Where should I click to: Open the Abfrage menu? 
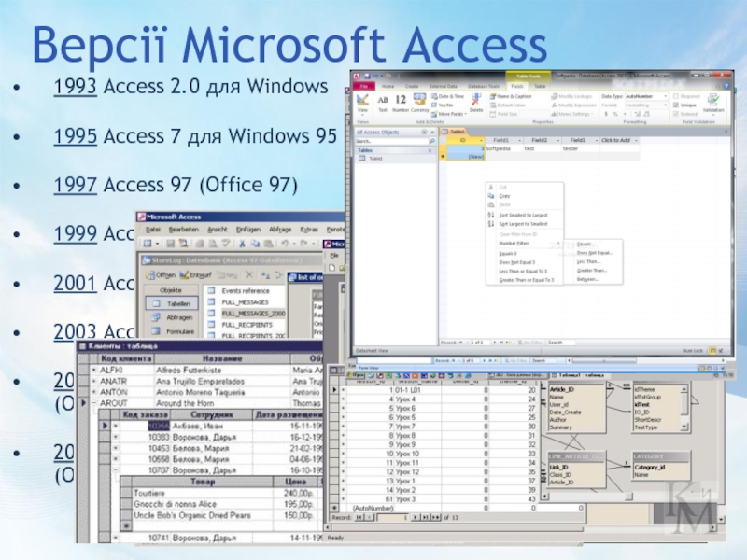[280, 230]
